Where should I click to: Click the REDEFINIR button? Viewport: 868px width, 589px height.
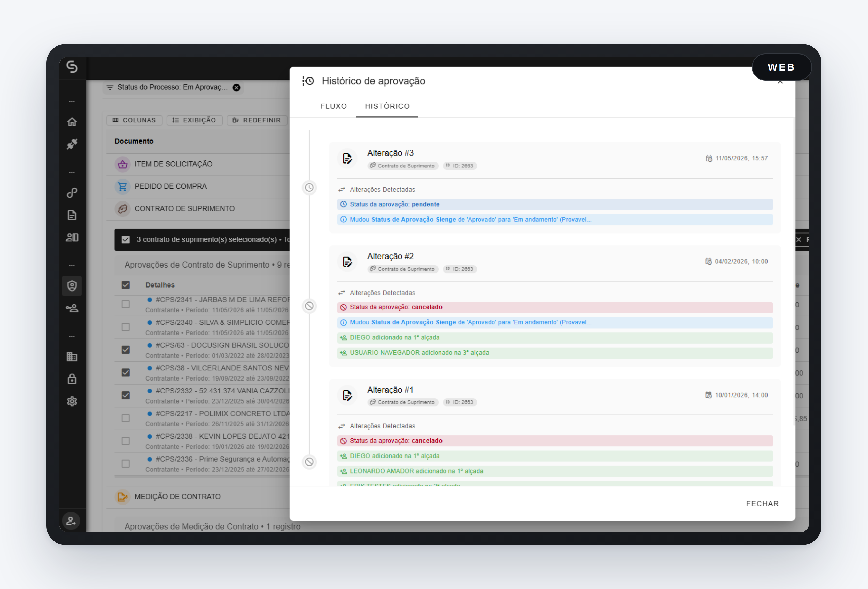[257, 120]
